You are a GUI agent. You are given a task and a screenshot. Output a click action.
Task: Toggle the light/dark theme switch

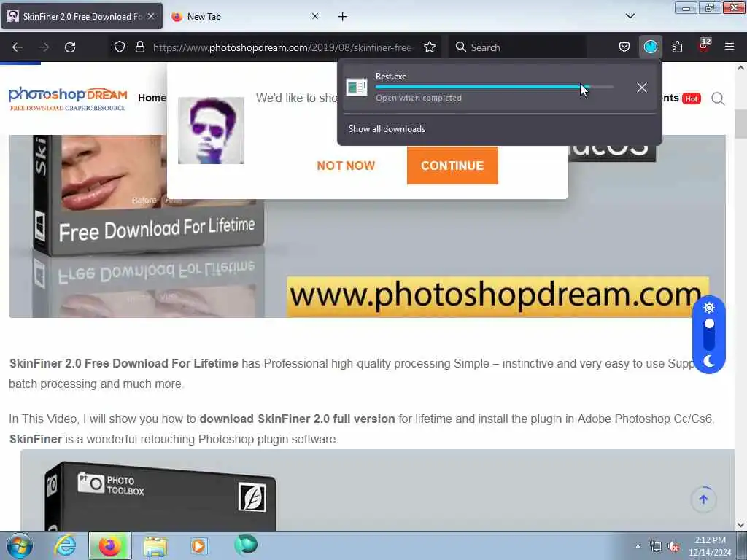pos(709,334)
